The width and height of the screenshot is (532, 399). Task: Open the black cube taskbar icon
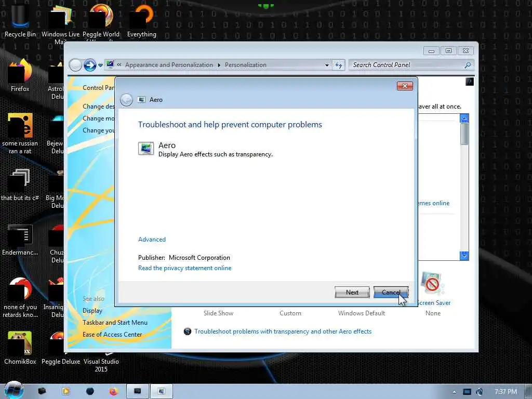pyautogui.click(x=42, y=391)
